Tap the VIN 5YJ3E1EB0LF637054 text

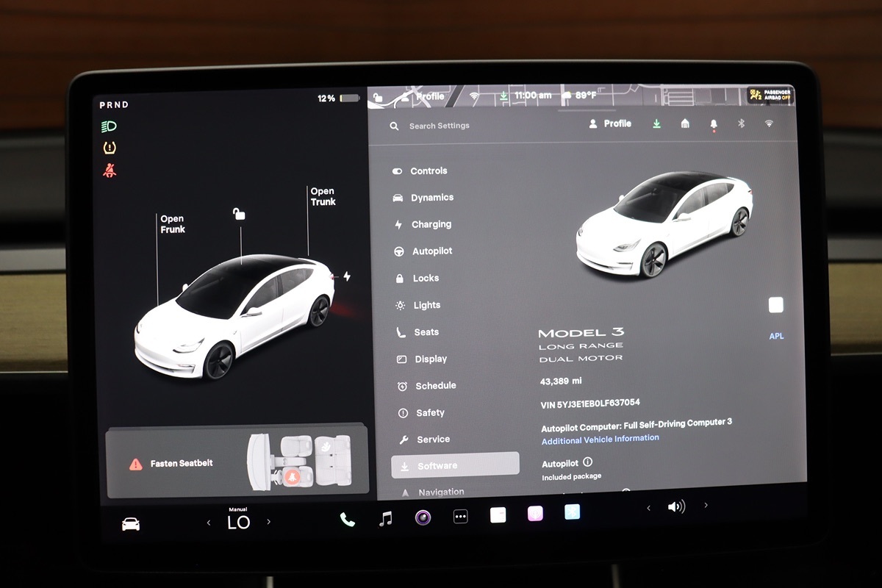(589, 404)
